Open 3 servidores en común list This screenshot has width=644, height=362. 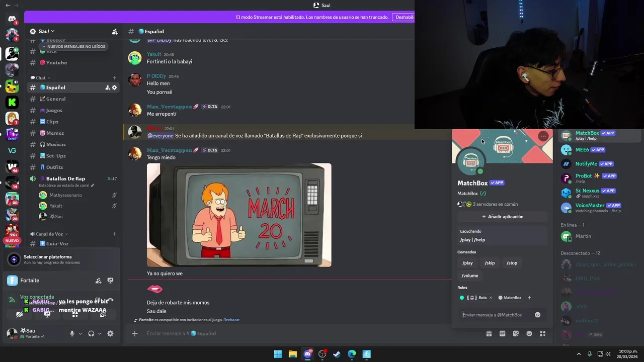tap(488, 204)
